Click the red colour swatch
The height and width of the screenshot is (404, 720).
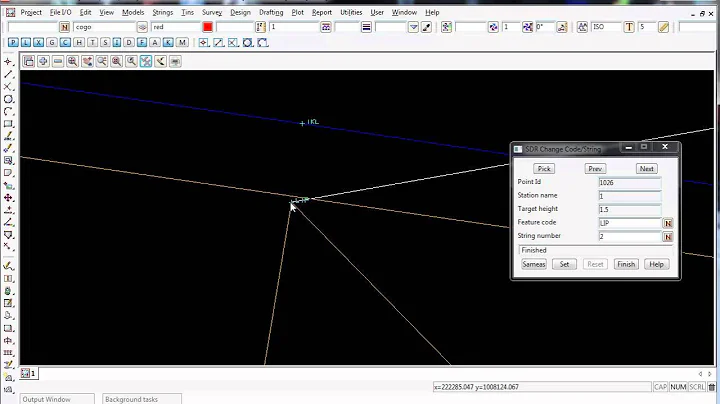click(x=208, y=27)
